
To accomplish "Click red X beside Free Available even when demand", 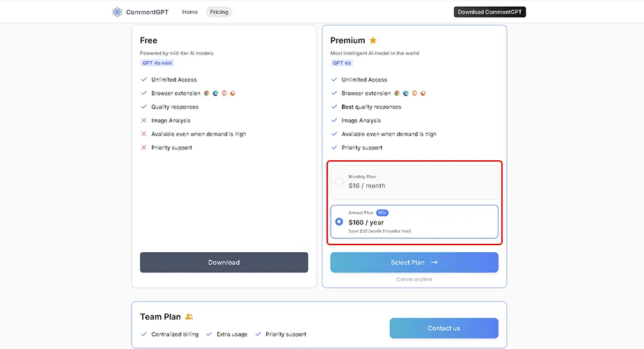I will [143, 134].
